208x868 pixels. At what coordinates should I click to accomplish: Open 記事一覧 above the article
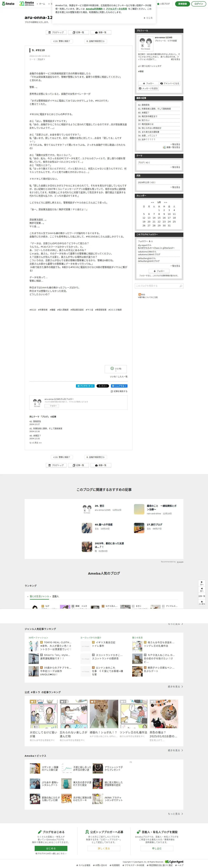[79, 32]
